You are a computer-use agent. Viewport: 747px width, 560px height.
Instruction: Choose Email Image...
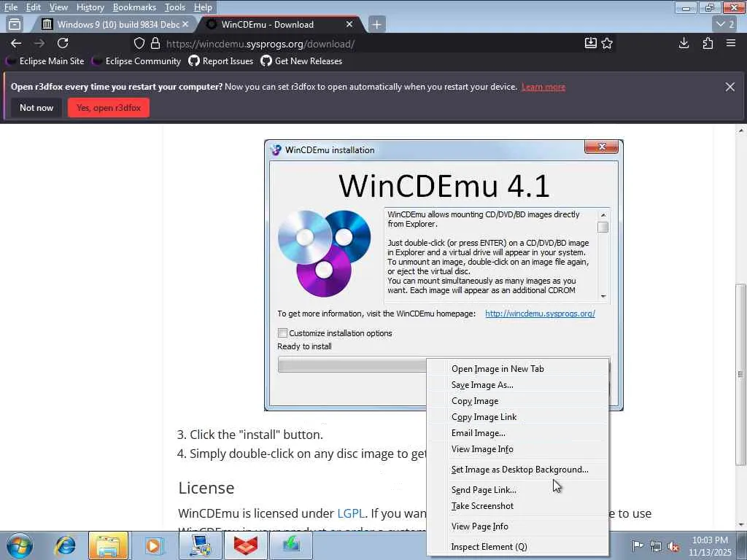pos(517,433)
